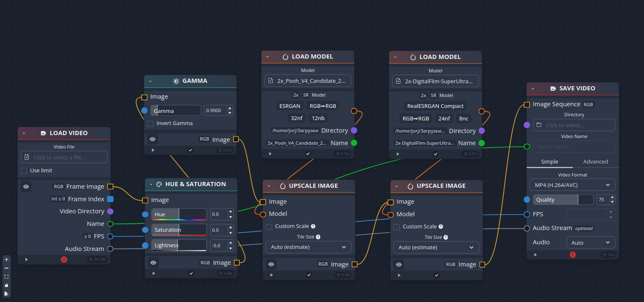Click the run triangle at bottom of Save Video

(x=535, y=255)
